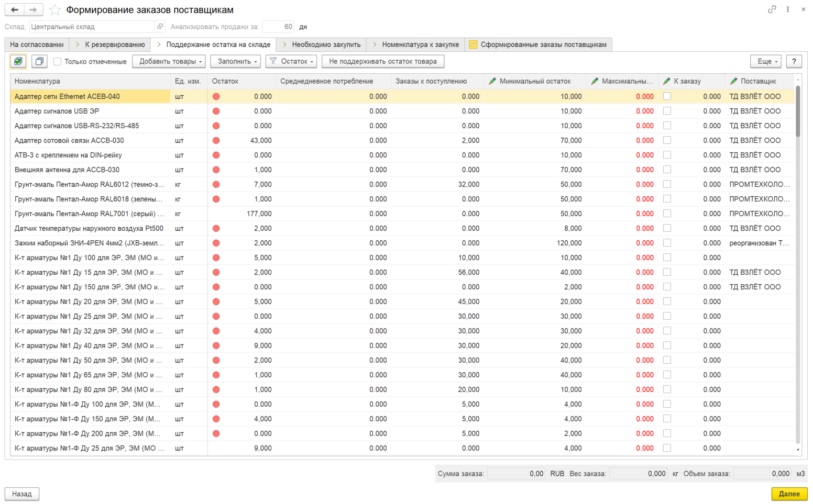The width and height of the screenshot is (813, 504).
Task: Tick the order checkbox for Датчик температуры наружного воздуха Pt500
Action: pyautogui.click(x=667, y=228)
